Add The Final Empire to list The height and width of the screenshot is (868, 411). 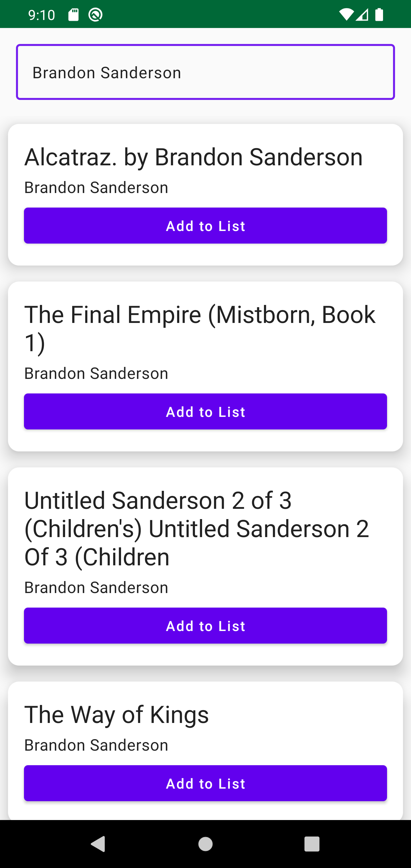tap(205, 411)
